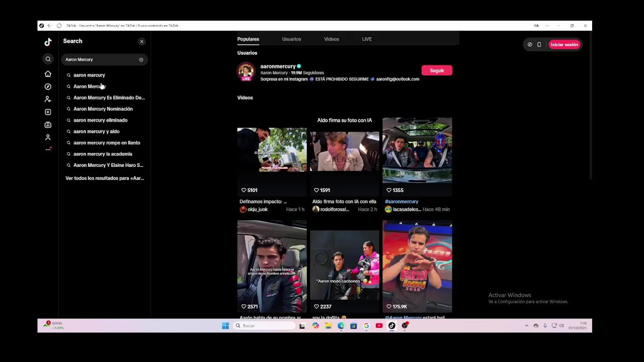Click the Upload plus icon in sidebar
Image resolution: width=644 pixels, height=362 pixels.
(x=48, y=112)
